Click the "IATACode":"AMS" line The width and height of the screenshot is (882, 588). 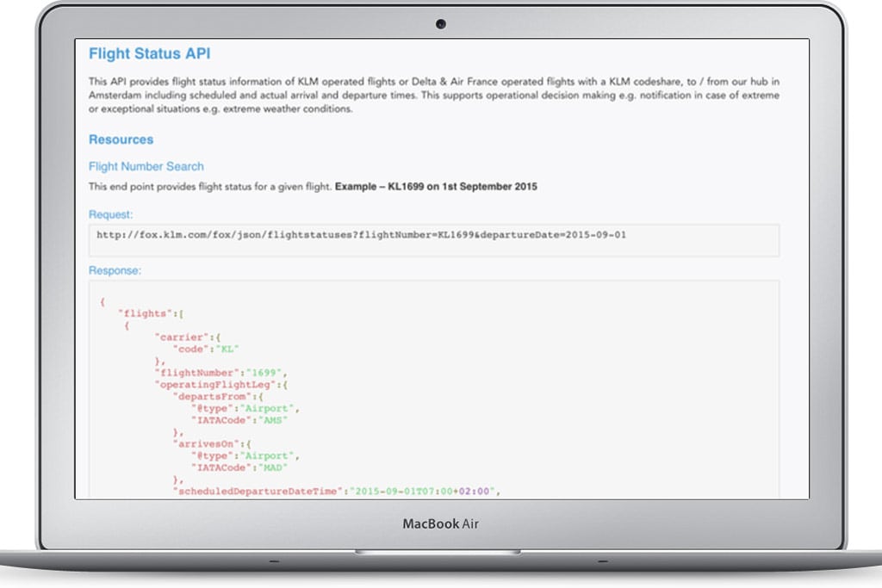click(239, 420)
